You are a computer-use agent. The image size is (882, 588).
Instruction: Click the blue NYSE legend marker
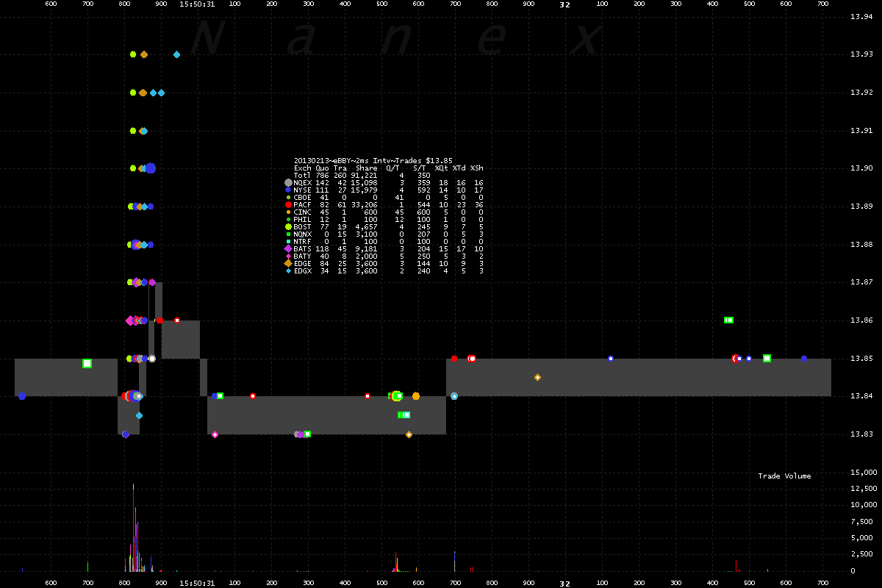288,190
